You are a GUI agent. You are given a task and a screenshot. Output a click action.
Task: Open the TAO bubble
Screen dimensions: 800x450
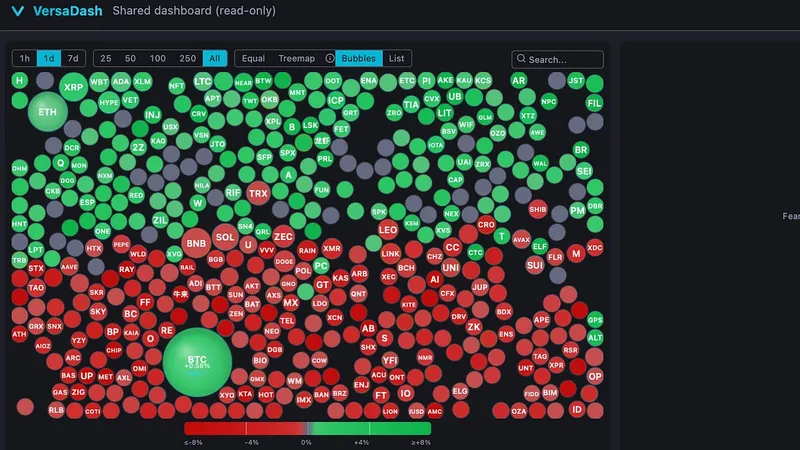coord(36,288)
